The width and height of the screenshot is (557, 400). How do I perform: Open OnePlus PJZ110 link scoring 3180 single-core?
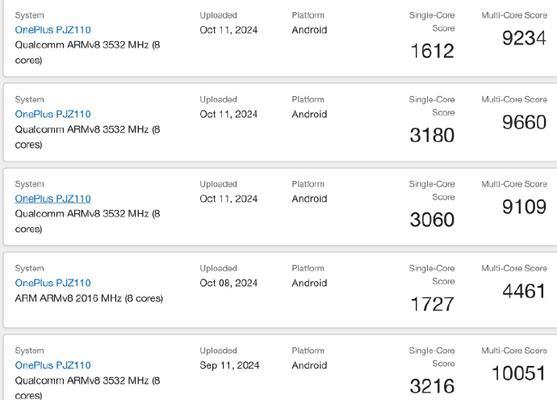(x=53, y=114)
